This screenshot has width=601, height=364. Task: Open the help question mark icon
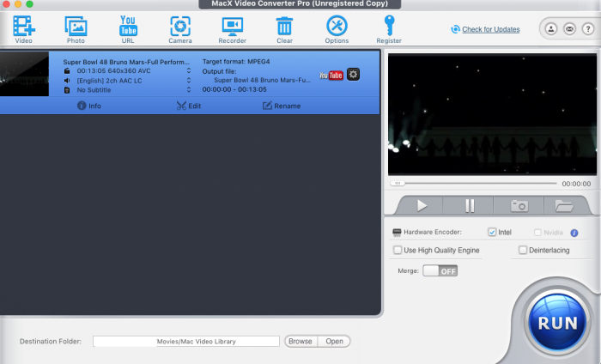[588, 28]
